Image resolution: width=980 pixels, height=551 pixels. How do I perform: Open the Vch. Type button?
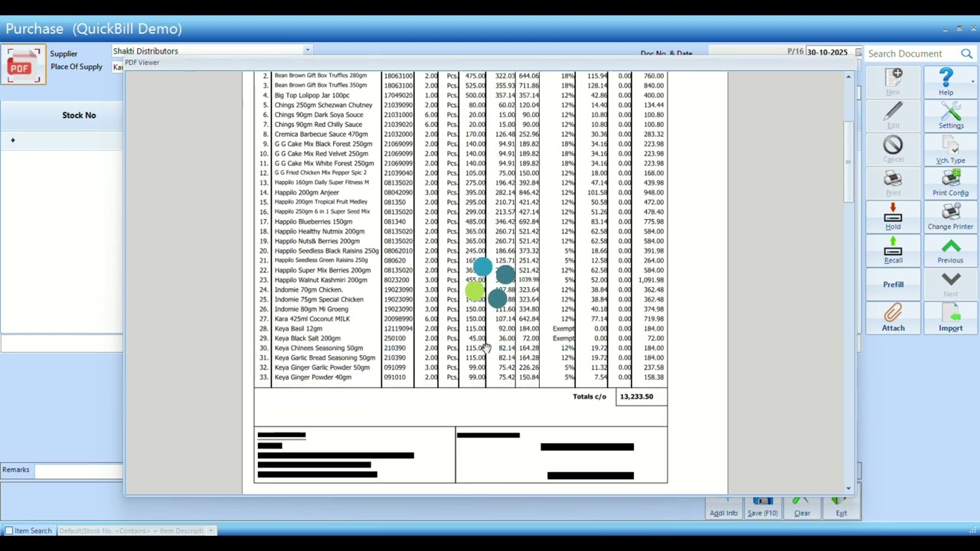950,149
